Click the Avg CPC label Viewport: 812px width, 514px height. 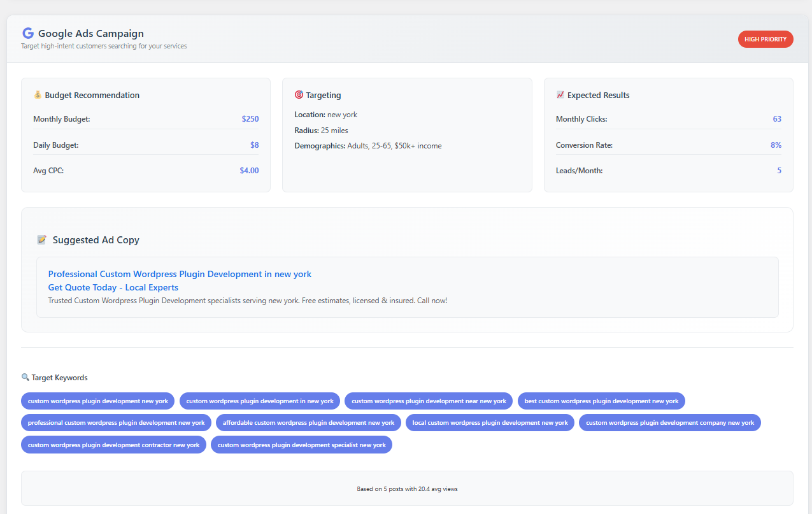pyautogui.click(x=48, y=171)
